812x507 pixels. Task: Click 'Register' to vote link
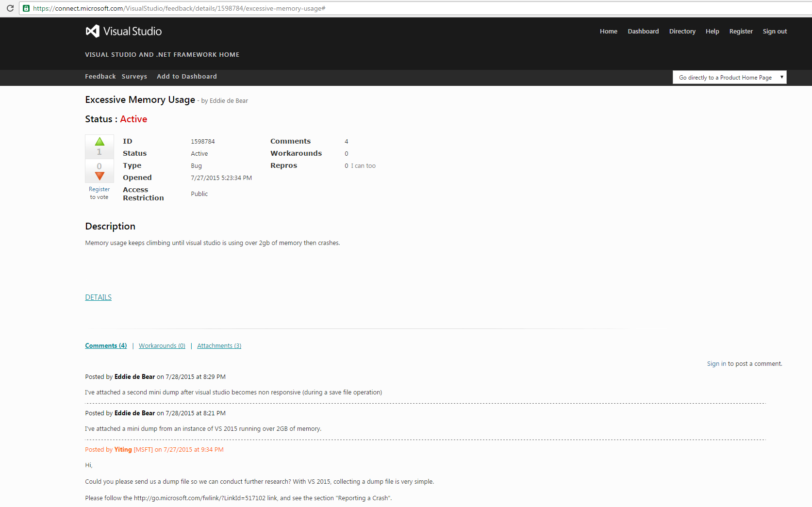pos(99,189)
